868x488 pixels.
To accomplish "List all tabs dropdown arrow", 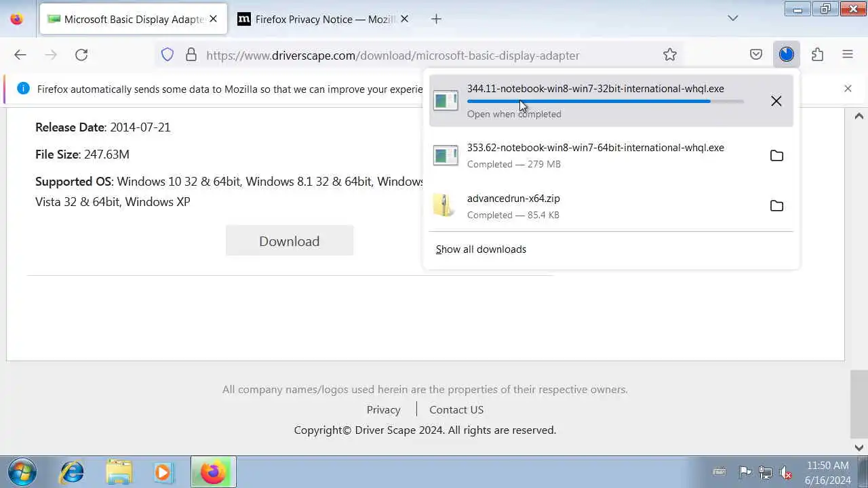I will click(x=733, y=18).
